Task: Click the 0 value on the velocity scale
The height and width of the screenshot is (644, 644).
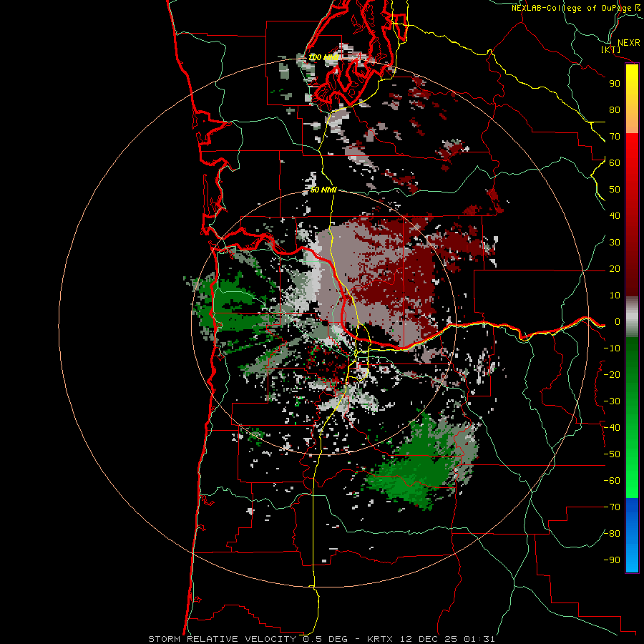Action: 618,322
